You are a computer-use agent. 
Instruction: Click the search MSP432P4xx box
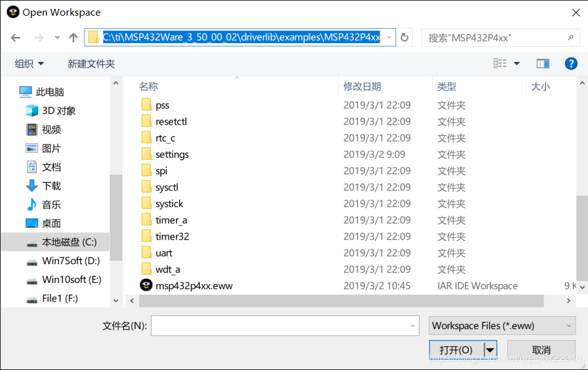tap(500, 38)
